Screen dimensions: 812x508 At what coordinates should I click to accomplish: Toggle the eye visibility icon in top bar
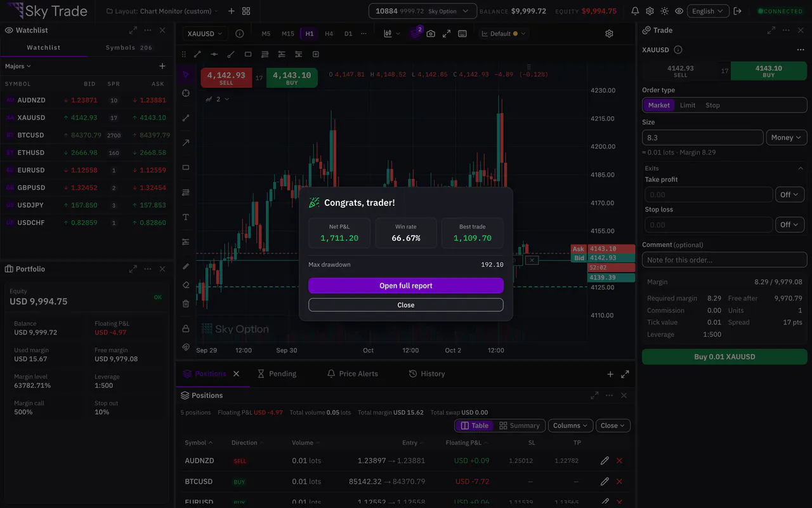tap(679, 11)
